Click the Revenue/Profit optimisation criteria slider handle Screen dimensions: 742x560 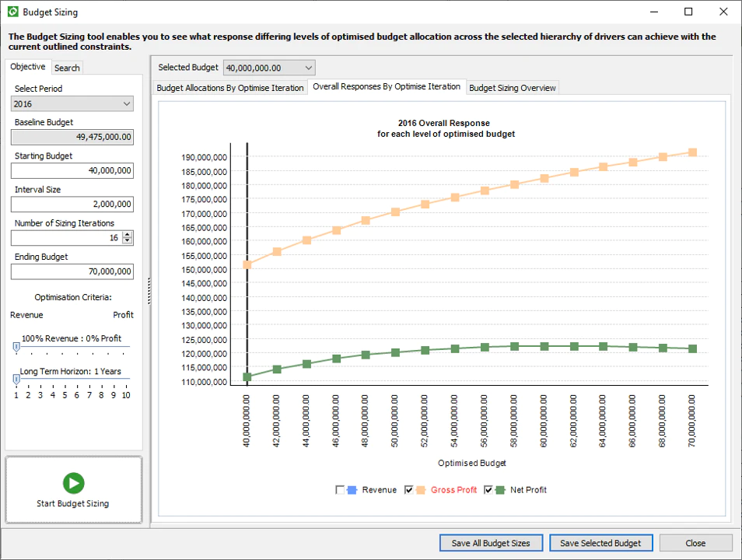coord(16,348)
